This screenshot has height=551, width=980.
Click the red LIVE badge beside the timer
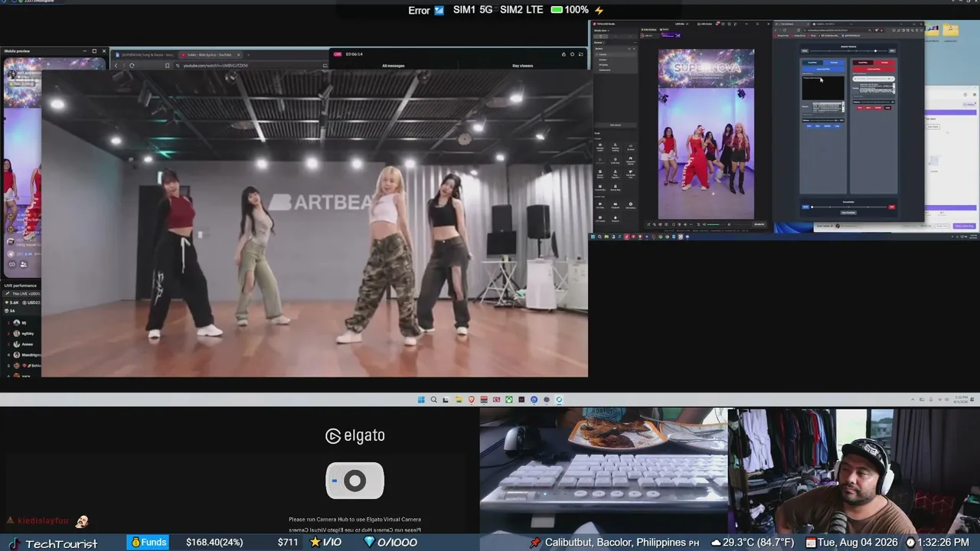pyautogui.click(x=338, y=54)
